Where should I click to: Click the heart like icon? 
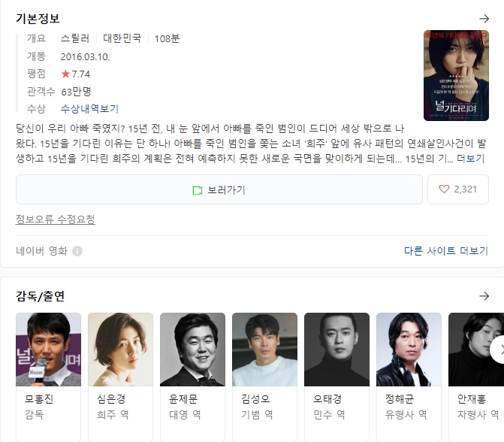point(444,189)
